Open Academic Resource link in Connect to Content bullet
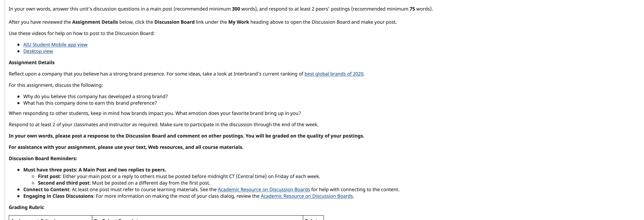This screenshot has width=644, height=220. pyautogui.click(x=264, y=190)
